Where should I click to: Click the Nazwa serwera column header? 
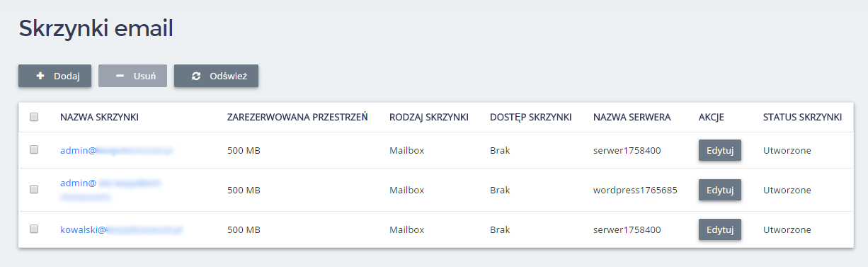click(x=632, y=118)
